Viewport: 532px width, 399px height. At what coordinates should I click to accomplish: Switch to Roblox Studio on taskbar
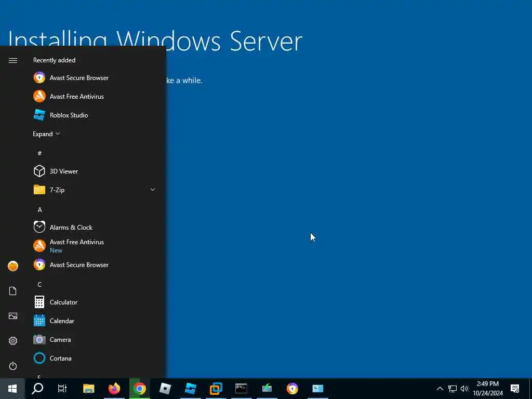pos(190,389)
